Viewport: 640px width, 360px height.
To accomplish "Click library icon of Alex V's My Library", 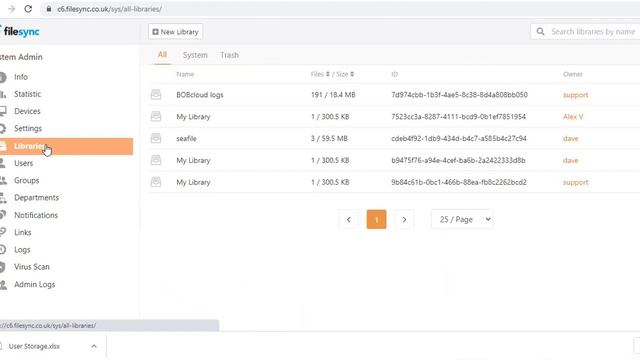I will click(x=156, y=116).
